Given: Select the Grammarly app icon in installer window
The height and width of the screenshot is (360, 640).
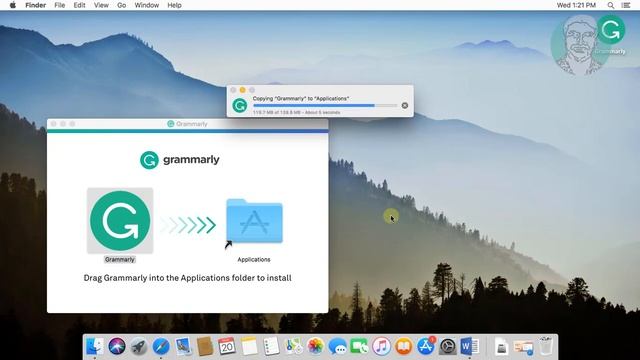Looking at the screenshot, I should 120,221.
